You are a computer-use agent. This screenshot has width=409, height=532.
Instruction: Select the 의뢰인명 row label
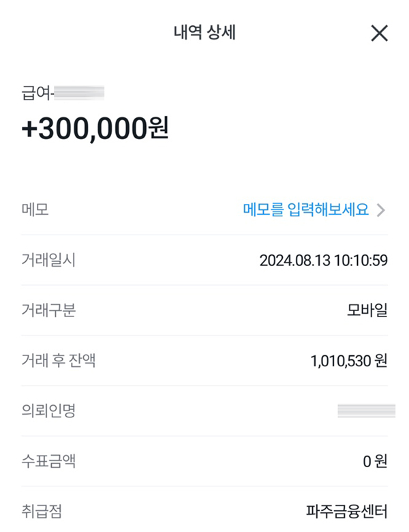pos(48,411)
